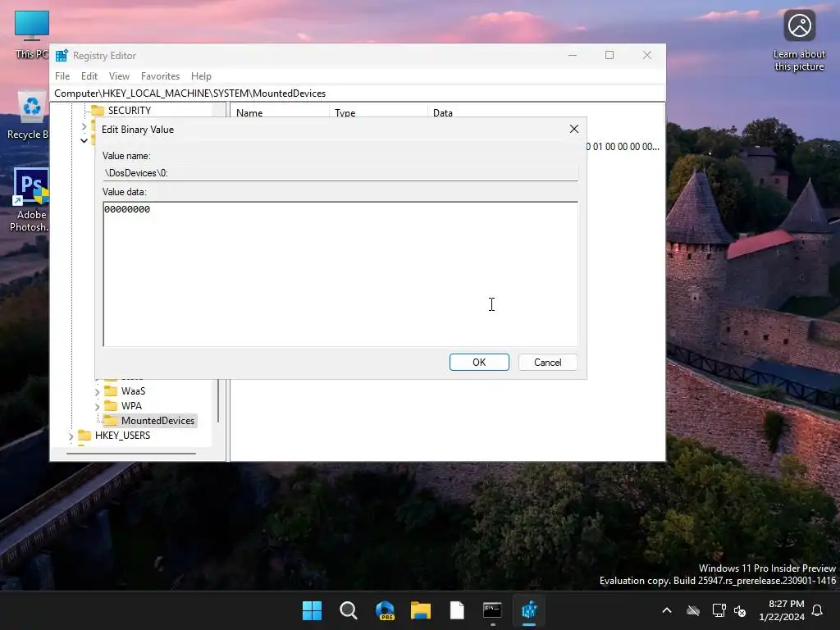The image size is (840, 630).
Task: Select the HKEY_USERS hive
Action: 122,436
